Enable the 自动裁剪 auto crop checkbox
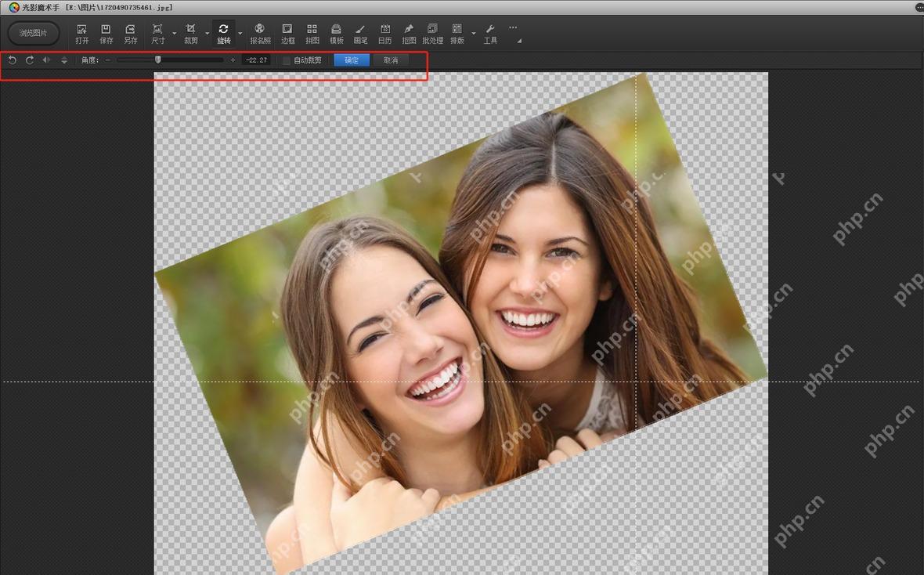Viewport: 924px width, 575px height. click(x=287, y=60)
